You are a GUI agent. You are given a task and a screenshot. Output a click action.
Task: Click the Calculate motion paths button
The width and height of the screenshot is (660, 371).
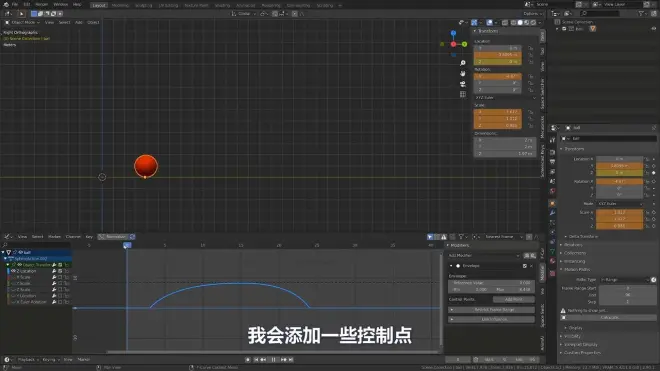[x=609, y=318]
